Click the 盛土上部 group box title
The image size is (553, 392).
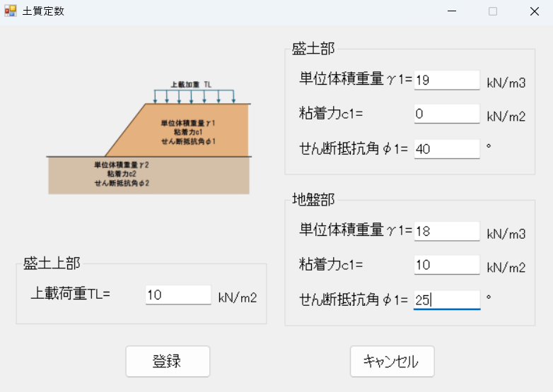tap(52, 263)
